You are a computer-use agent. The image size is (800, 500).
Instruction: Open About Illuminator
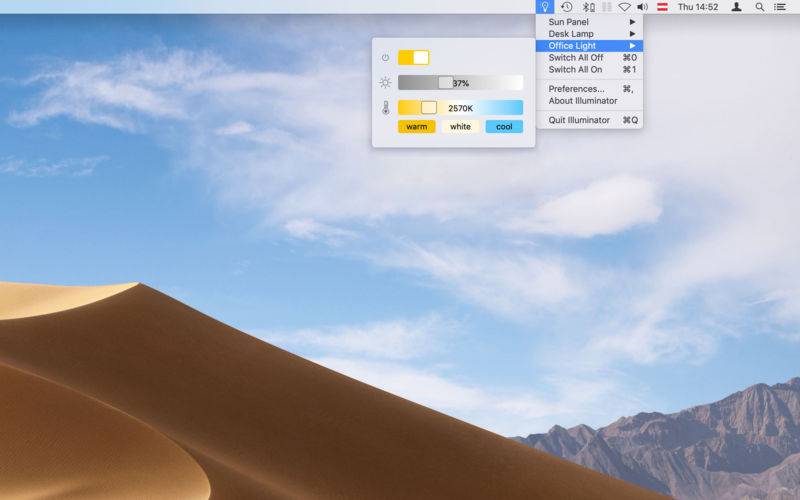click(589, 101)
